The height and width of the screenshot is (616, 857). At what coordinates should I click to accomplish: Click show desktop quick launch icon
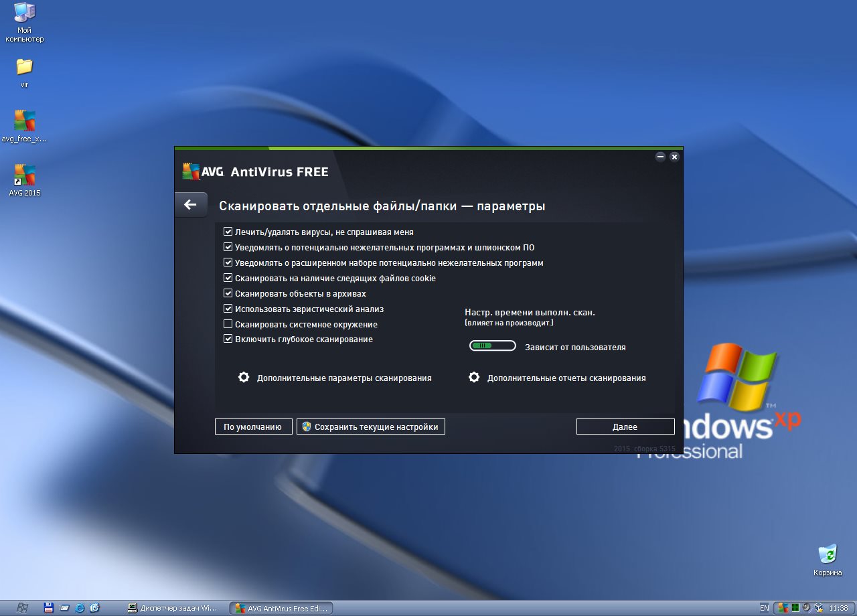click(x=64, y=608)
